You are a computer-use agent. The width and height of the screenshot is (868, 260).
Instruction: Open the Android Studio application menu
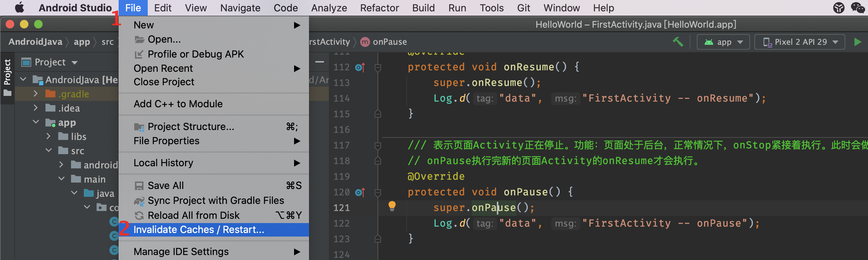[x=75, y=8]
